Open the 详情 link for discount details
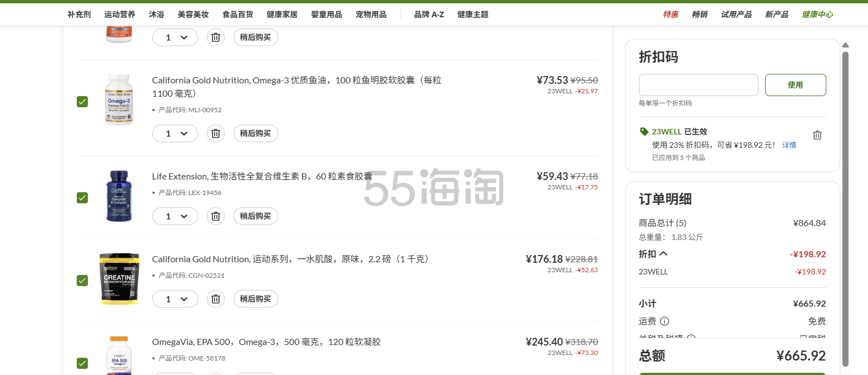The height and width of the screenshot is (375, 868). pyautogui.click(x=789, y=145)
